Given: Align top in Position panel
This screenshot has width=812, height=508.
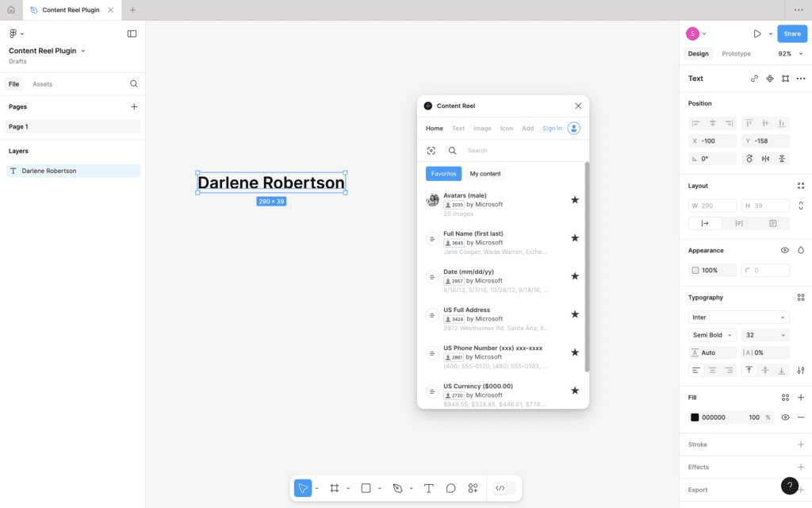Looking at the screenshot, I should [749, 123].
